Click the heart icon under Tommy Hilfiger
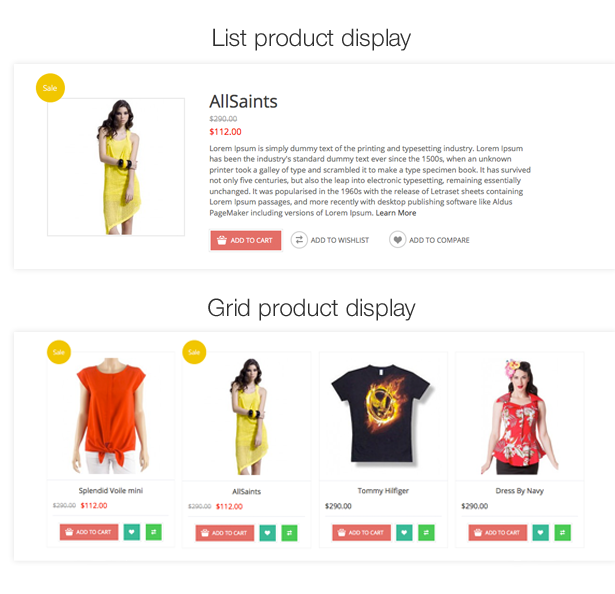Image resolution: width=615 pixels, height=594 pixels. pyautogui.click(x=404, y=532)
